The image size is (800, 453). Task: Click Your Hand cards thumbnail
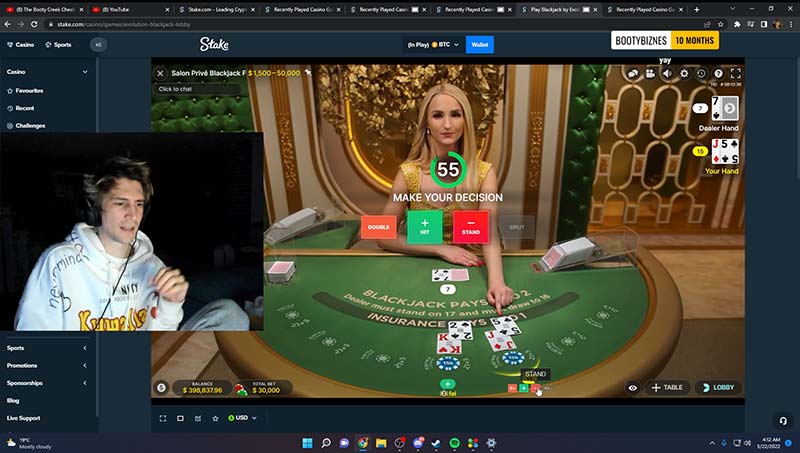725,151
